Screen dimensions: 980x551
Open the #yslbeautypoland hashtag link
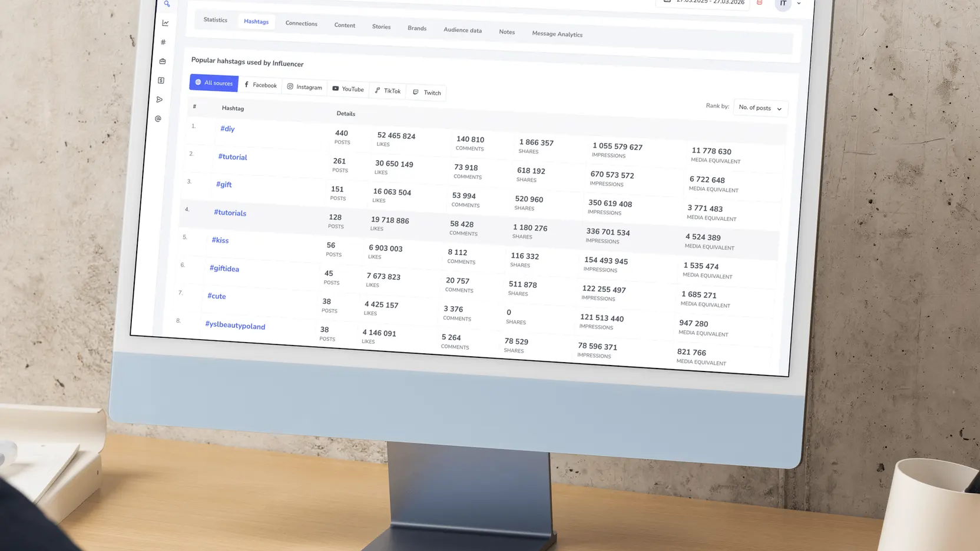click(x=235, y=326)
